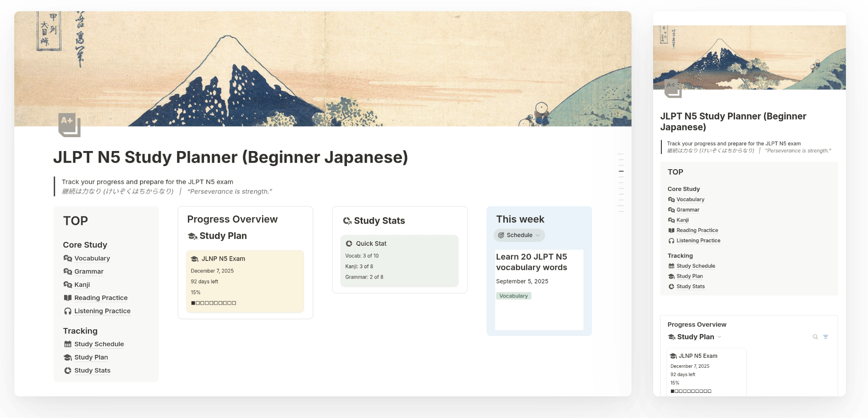This screenshot has width=868, height=418.
Task: Click the headphones icon beside desktop Listening Practice
Action: [x=68, y=311]
